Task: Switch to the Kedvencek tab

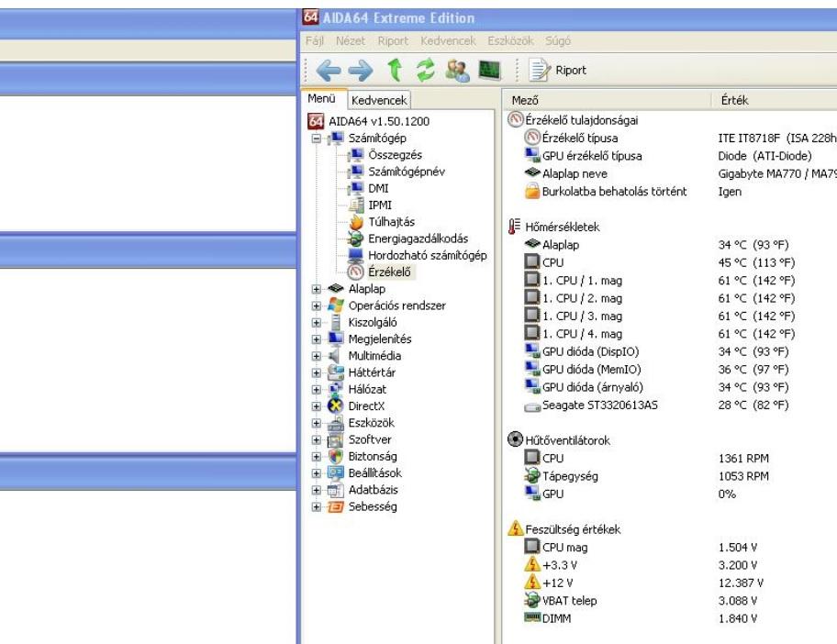Action: pyautogui.click(x=379, y=100)
